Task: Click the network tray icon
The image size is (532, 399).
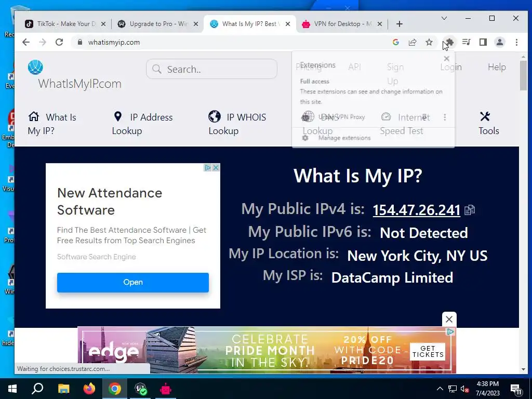Action: pyautogui.click(x=453, y=389)
